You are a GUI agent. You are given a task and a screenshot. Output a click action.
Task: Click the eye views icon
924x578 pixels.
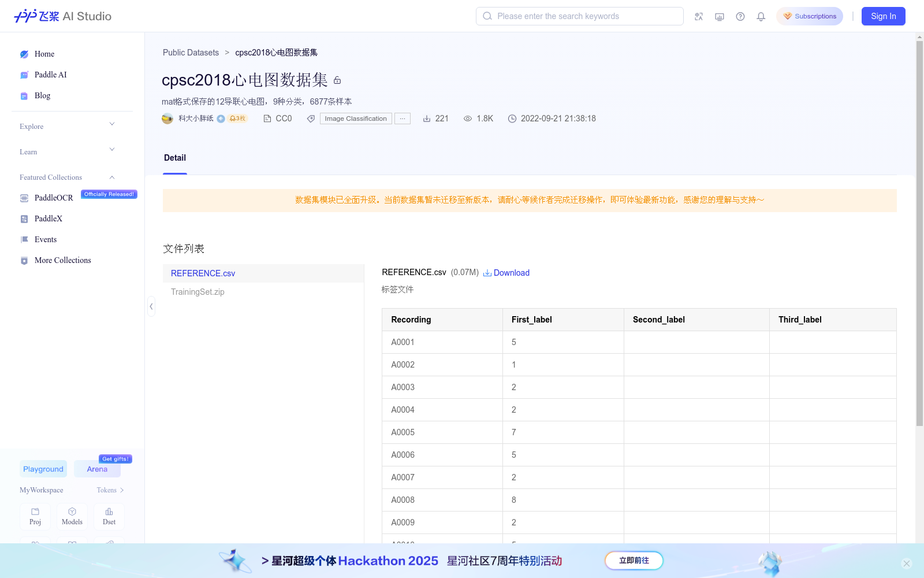[x=468, y=118]
